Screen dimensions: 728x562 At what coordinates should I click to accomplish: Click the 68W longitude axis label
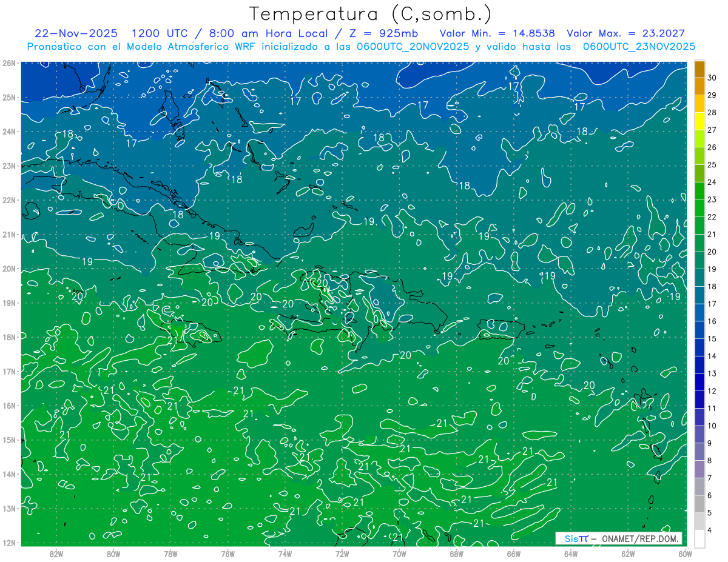pyautogui.click(x=456, y=554)
